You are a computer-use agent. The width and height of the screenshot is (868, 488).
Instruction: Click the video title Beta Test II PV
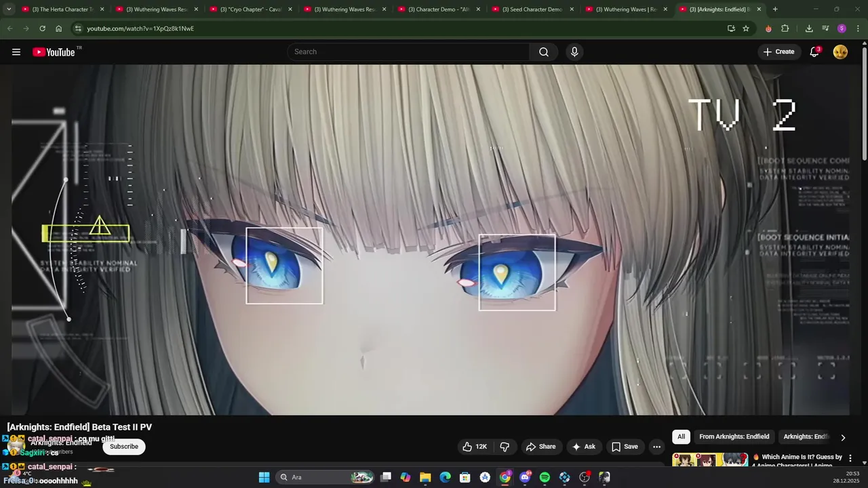[x=79, y=427]
